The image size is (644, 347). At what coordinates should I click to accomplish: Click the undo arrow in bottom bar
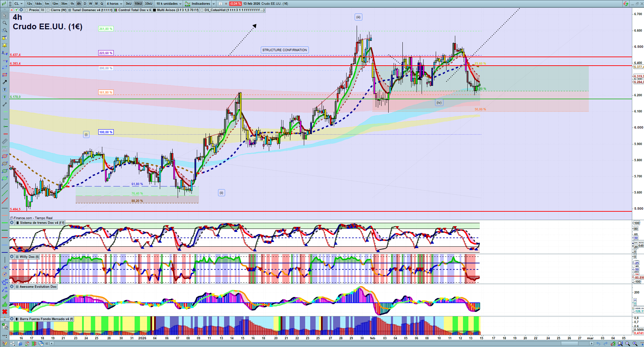tap(598, 344)
